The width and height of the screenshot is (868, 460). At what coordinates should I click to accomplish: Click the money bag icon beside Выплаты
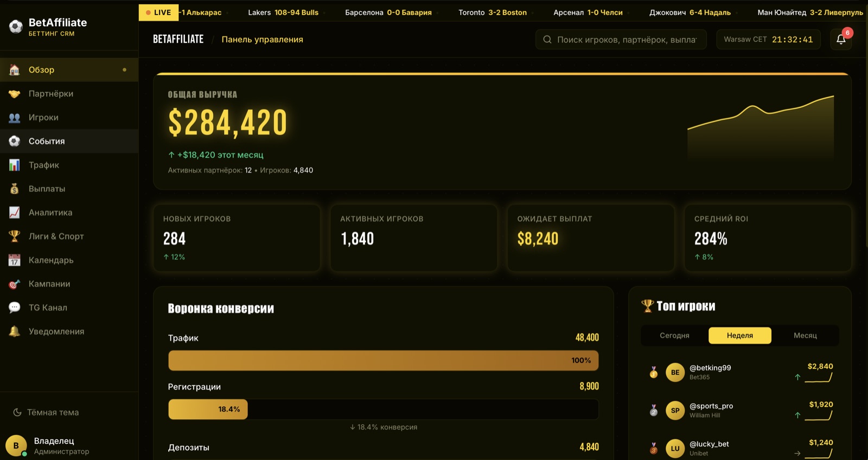tap(15, 189)
